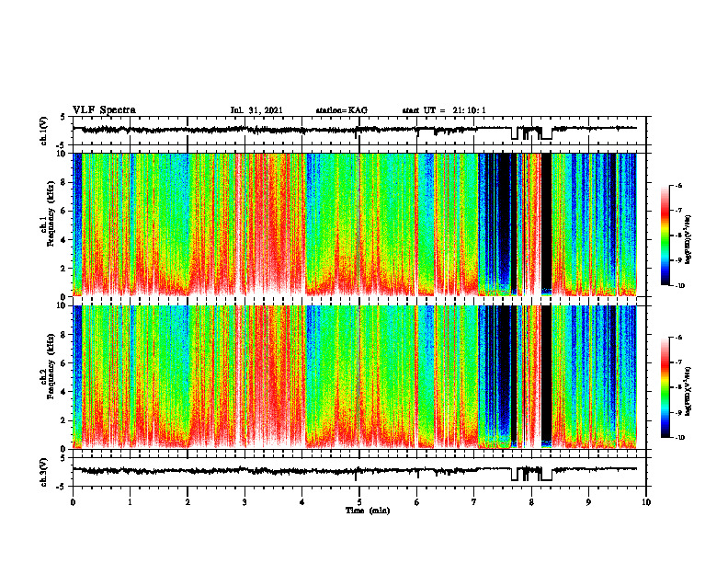Click the '-6' label on ch.1 color bar
The image size is (728, 563).
tap(678, 185)
